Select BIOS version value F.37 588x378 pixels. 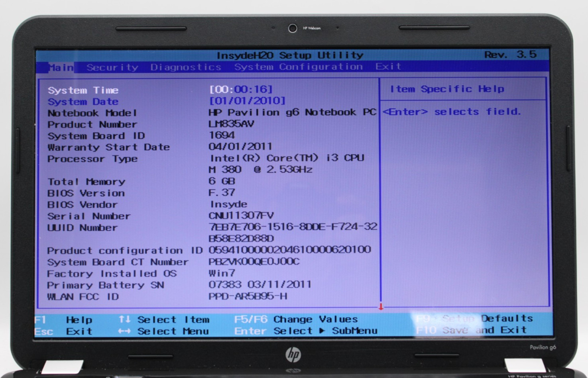point(222,193)
